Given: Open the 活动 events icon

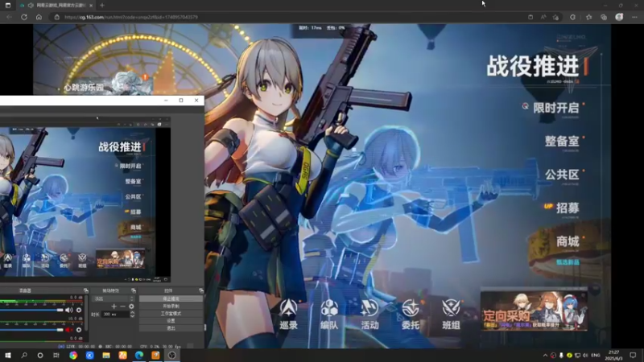Looking at the screenshot, I should click(369, 315).
